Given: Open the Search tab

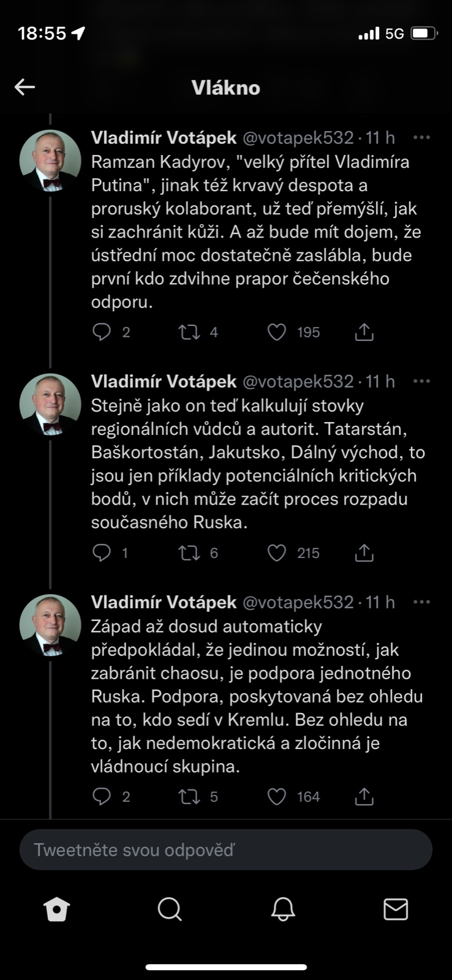Looking at the screenshot, I should (169, 910).
